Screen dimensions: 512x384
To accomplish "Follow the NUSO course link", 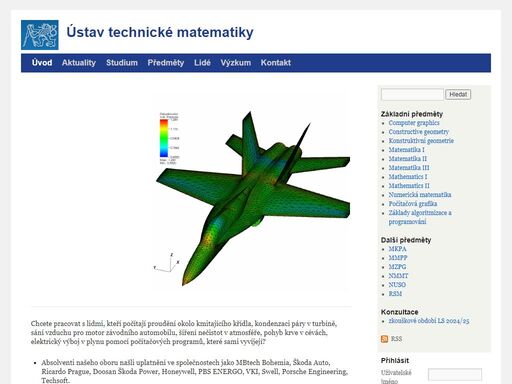I will coord(397,285).
